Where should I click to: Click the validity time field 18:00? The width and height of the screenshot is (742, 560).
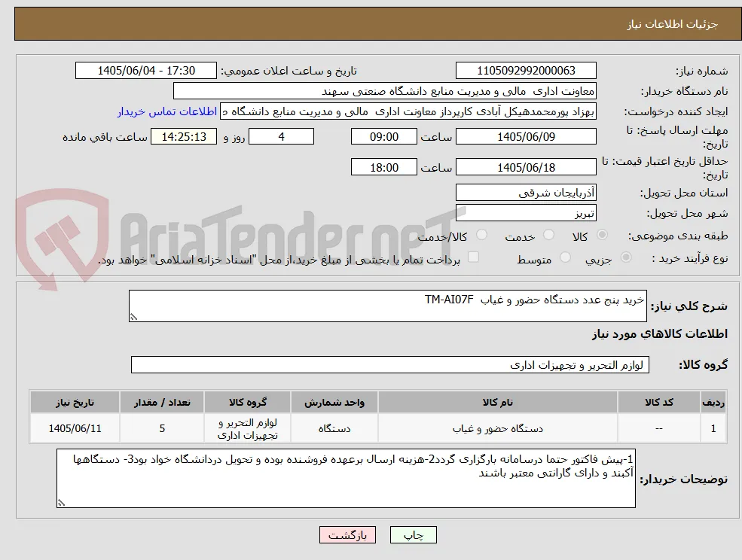pyautogui.click(x=383, y=167)
